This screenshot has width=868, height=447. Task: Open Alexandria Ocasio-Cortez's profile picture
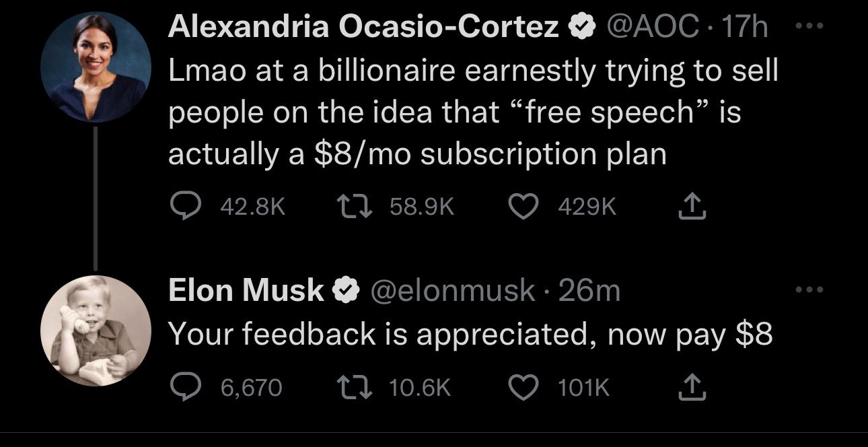click(x=94, y=69)
